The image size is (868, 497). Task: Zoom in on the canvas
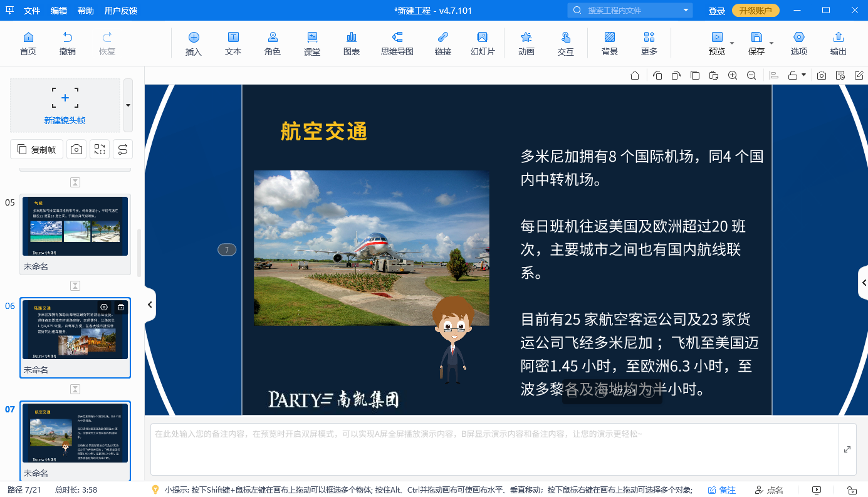click(733, 75)
